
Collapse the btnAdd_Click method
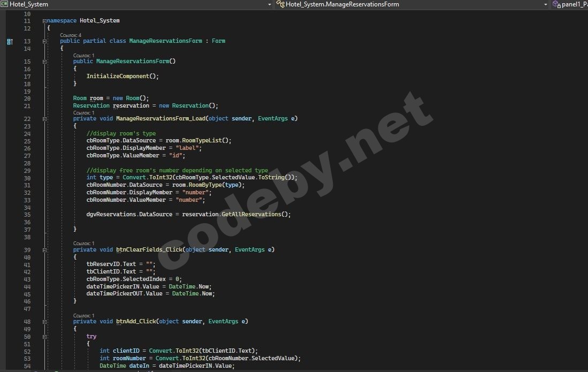coord(44,322)
